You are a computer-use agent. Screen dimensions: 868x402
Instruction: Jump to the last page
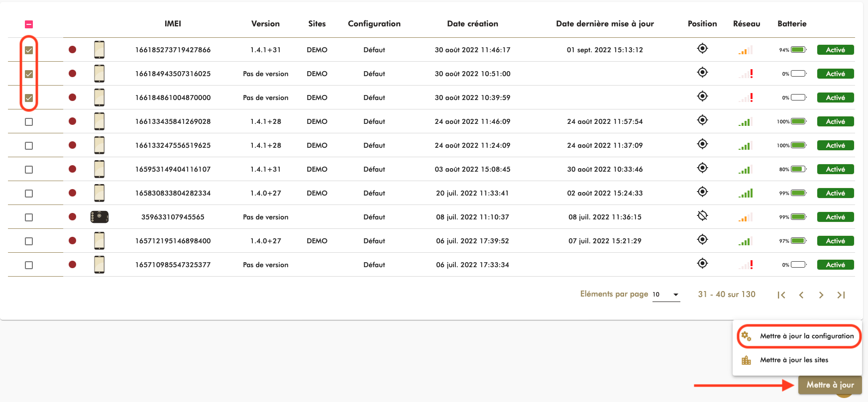tap(841, 295)
